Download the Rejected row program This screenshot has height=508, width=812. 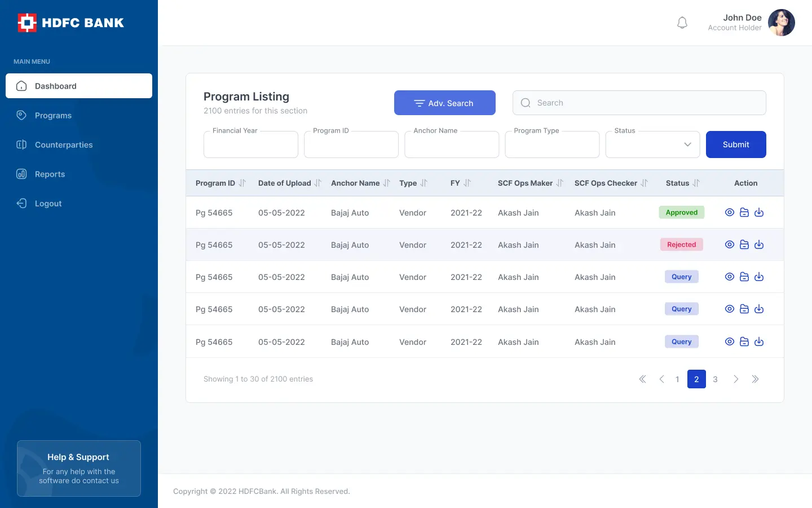click(x=759, y=244)
